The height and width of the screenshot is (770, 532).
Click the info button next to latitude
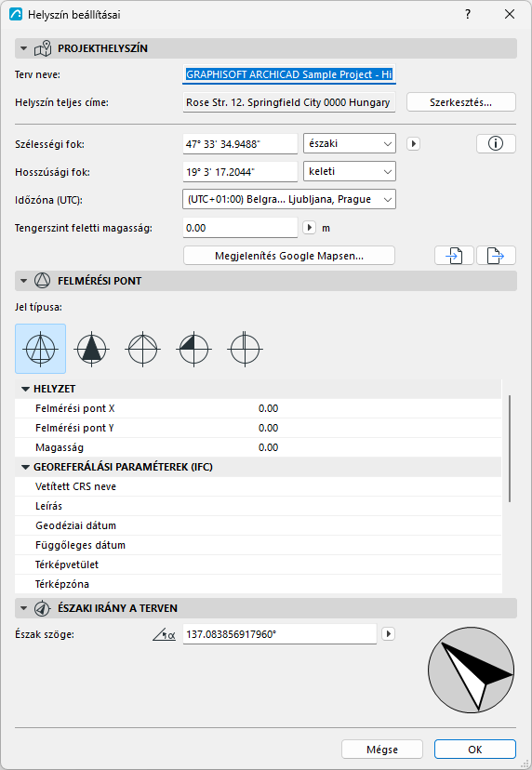click(496, 144)
